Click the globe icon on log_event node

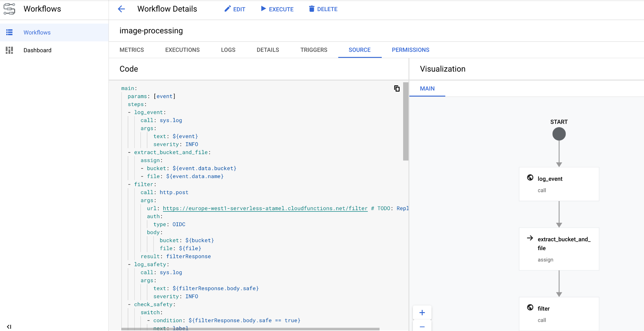coord(530,178)
